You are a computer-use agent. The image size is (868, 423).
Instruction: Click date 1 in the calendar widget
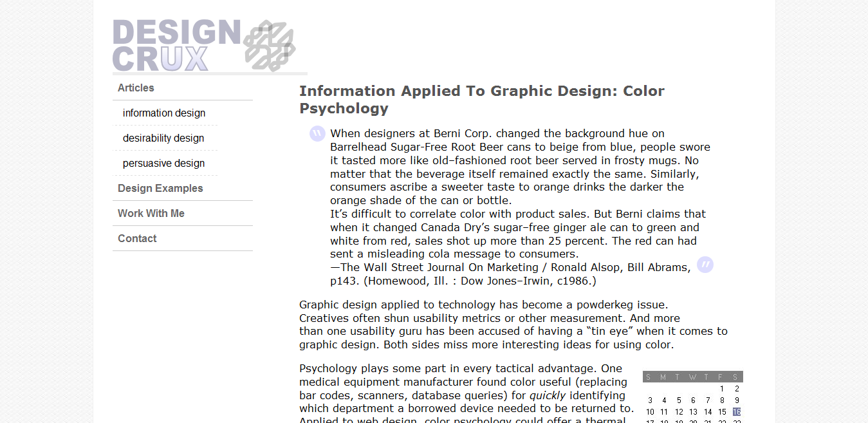pyautogui.click(x=722, y=388)
